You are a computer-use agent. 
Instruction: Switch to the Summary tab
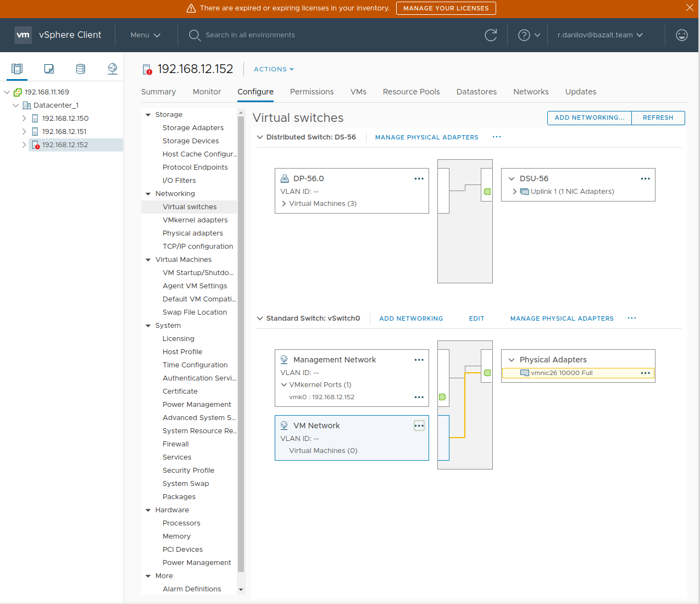158,92
